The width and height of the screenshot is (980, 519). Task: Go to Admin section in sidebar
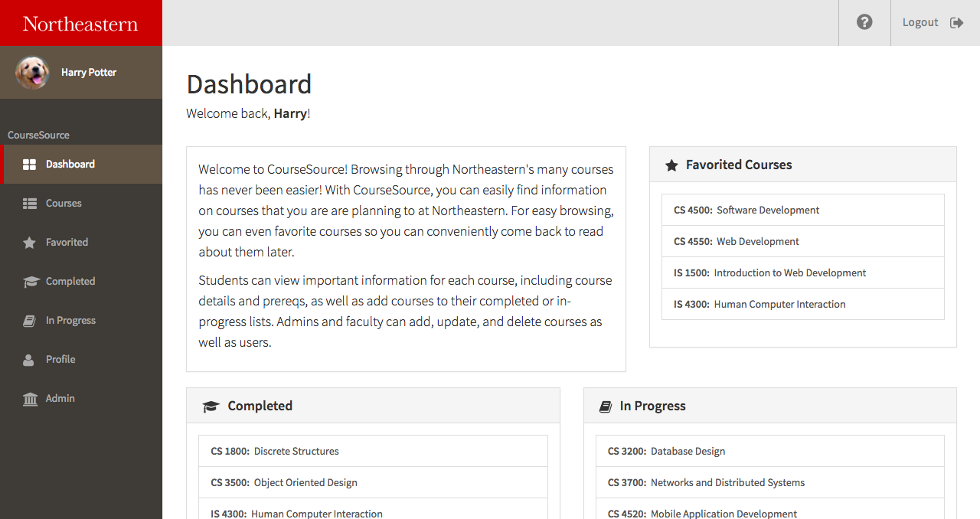60,398
